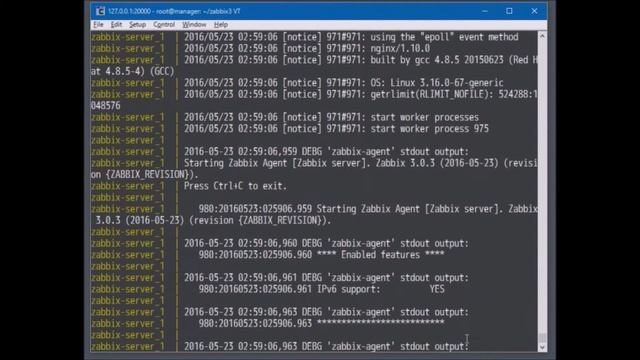Click the vertical scrollbar thumb
Image resolution: width=640 pixels, height=360 pixels.
tap(542, 338)
